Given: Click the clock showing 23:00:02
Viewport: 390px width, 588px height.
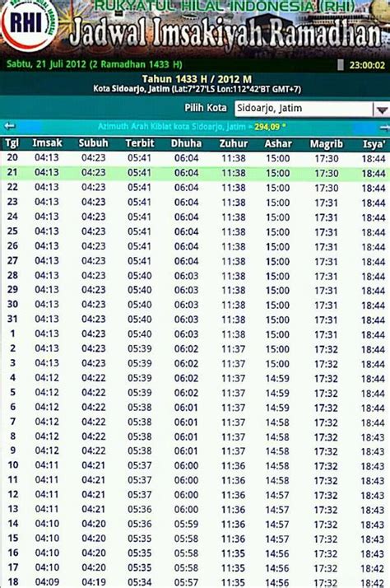Looking at the screenshot, I should click(367, 65).
